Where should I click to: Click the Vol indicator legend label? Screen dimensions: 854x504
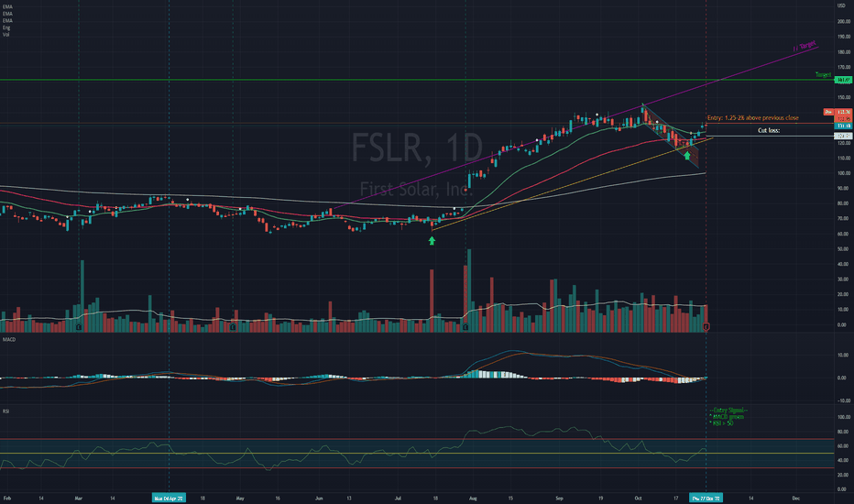[x=6, y=35]
